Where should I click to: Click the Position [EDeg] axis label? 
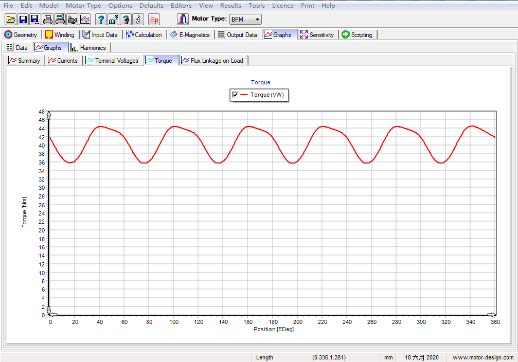(274, 329)
